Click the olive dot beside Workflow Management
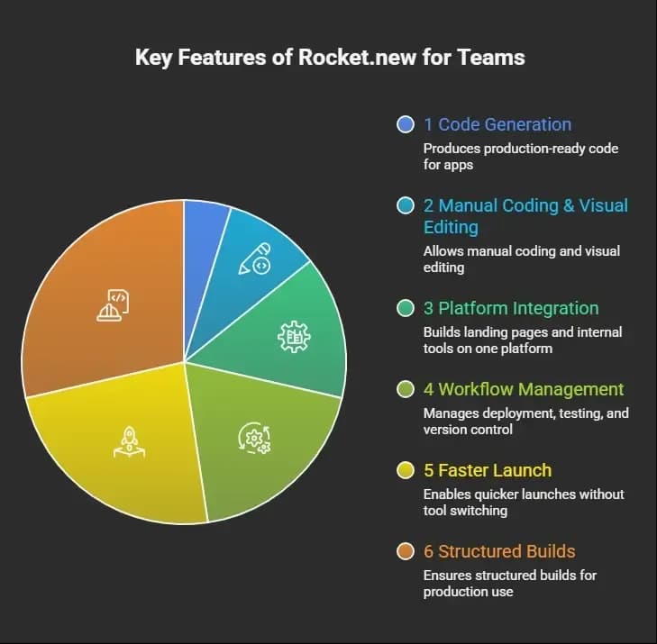This screenshot has height=644, width=657. pyautogui.click(x=406, y=389)
